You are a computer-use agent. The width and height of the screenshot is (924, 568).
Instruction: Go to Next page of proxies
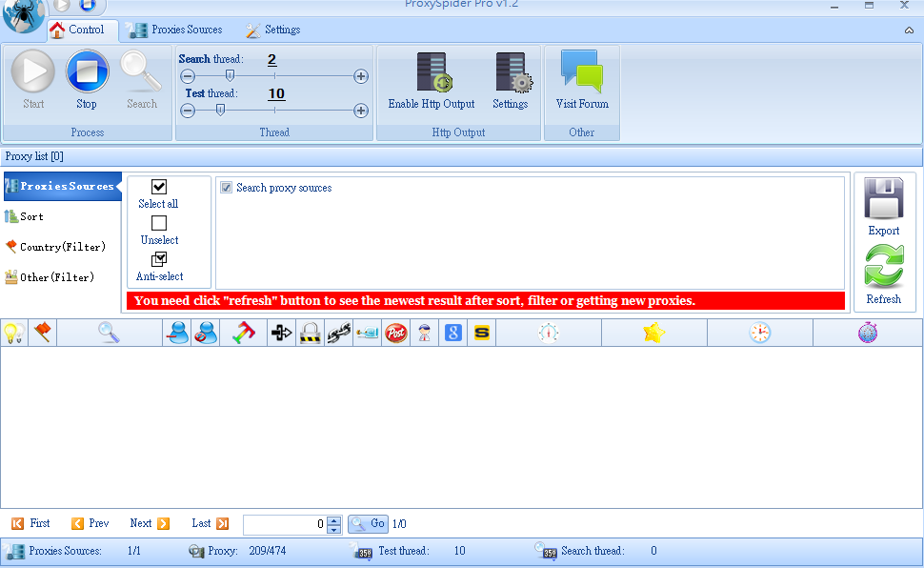point(150,523)
